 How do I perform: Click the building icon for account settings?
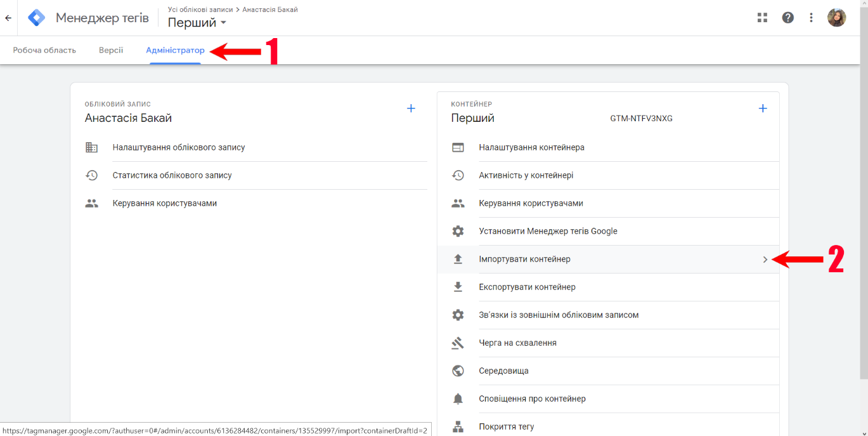click(92, 147)
